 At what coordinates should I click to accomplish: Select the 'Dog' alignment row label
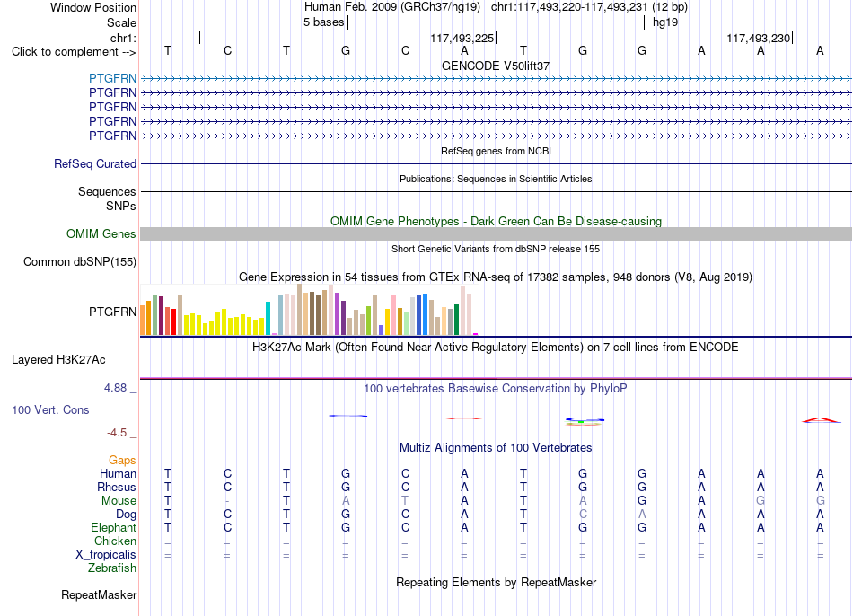pyautogui.click(x=126, y=515)
